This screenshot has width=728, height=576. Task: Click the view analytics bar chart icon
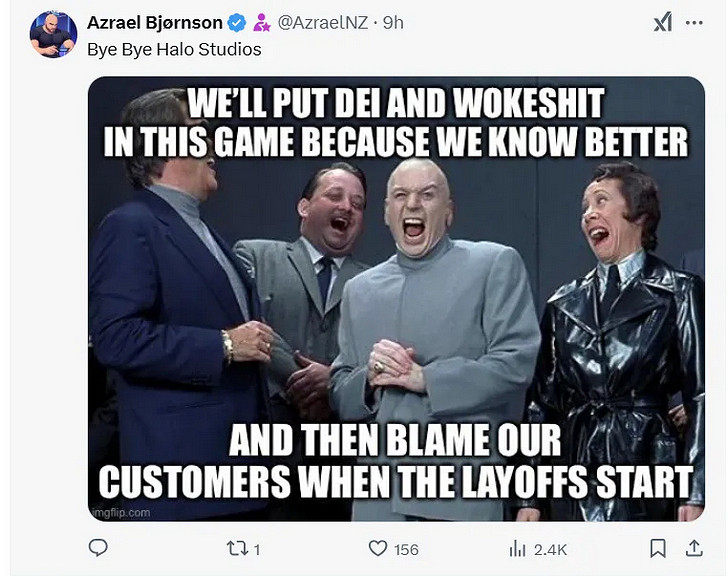click(517, 549)
